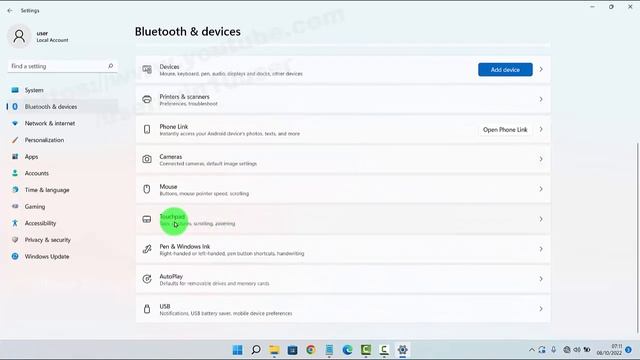This screenshot has width=640, height=360.
Task: Expand the Pen & Windows Ink chevron
Action: coord(541,249)
